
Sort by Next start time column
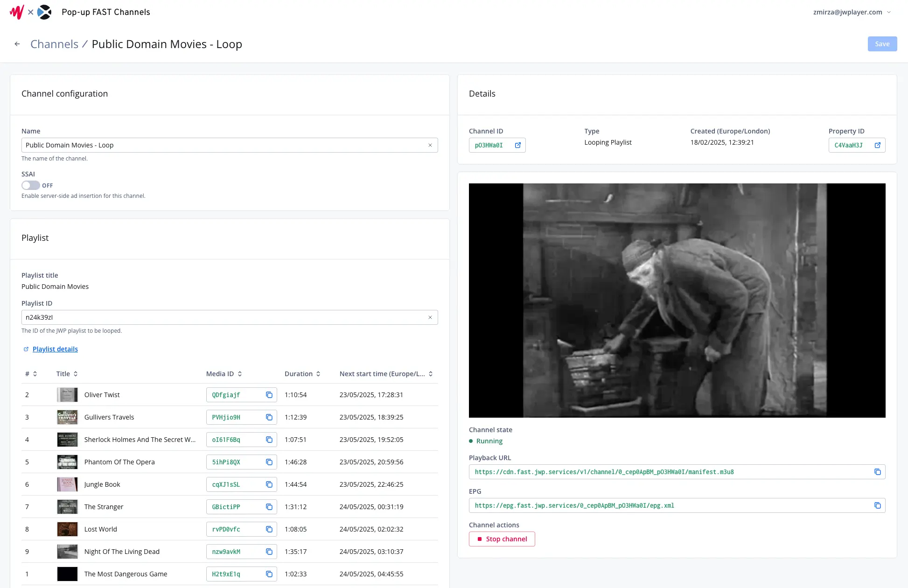coord(430,373)
